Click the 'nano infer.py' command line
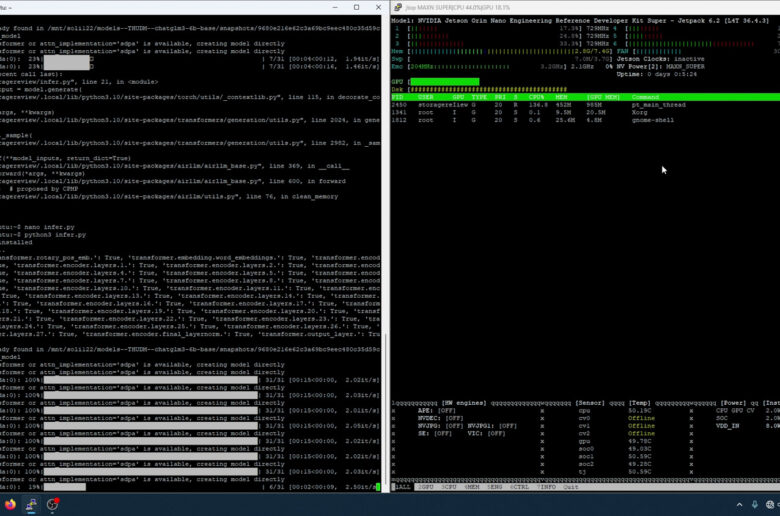Viewport: 780px width, 516px height. coord(49,227)
